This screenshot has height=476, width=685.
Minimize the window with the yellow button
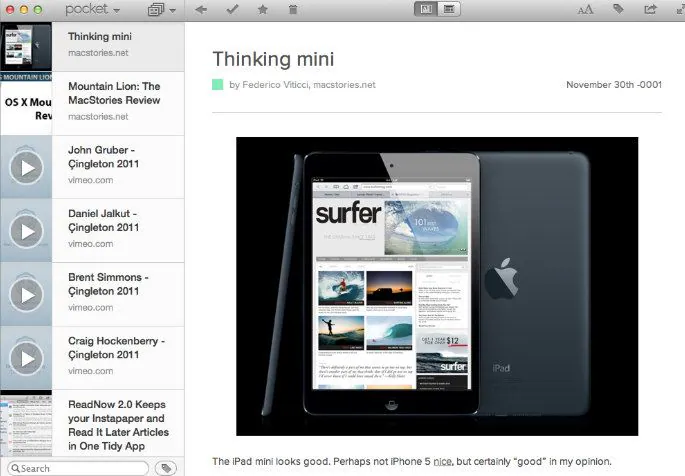tap(24, 9)
